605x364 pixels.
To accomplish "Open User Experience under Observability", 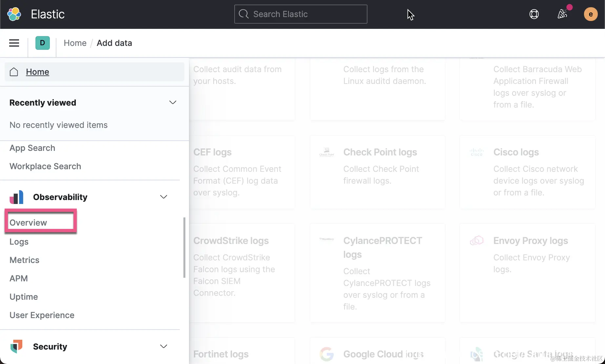I will tap(42, 315).
